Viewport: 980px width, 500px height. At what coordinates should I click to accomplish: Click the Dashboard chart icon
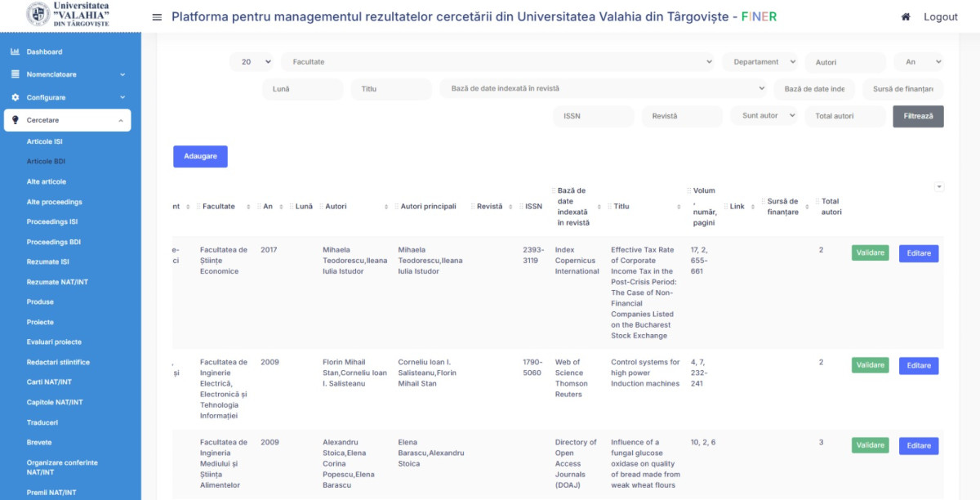pos(15,52)
